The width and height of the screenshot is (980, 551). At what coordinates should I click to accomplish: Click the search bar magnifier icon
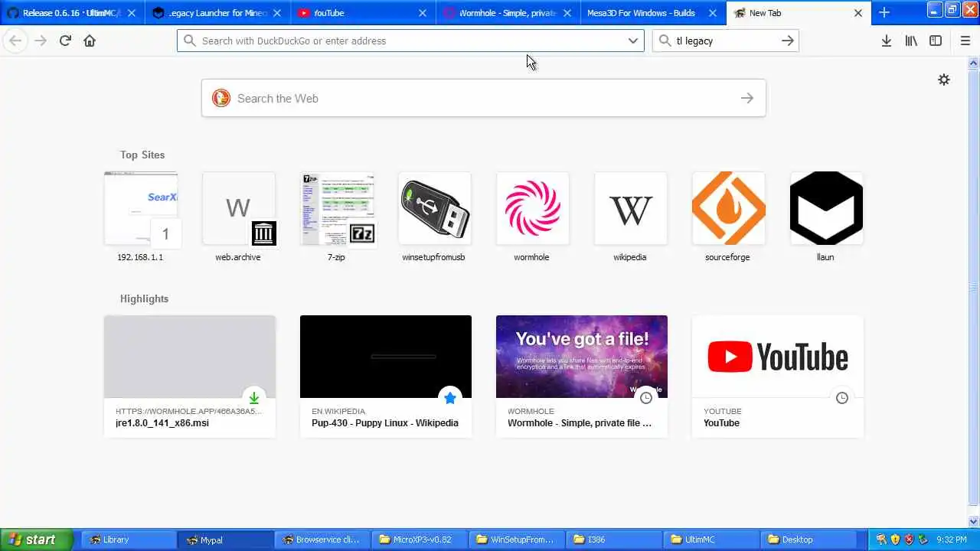tap(665, 41)
